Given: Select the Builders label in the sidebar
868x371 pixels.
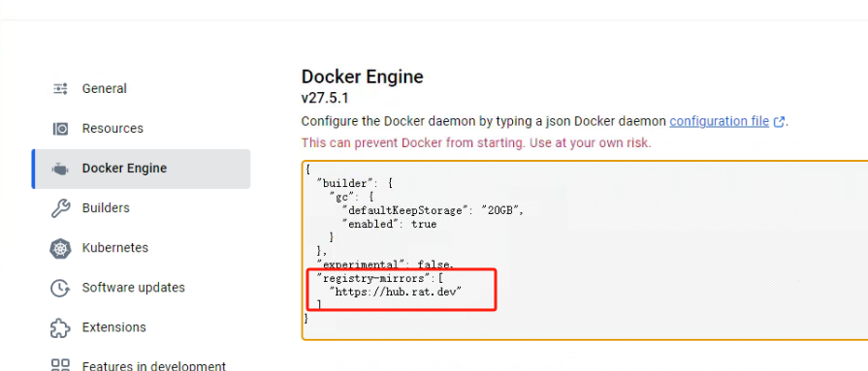Looking at the screenshot, I should point(106,208).
